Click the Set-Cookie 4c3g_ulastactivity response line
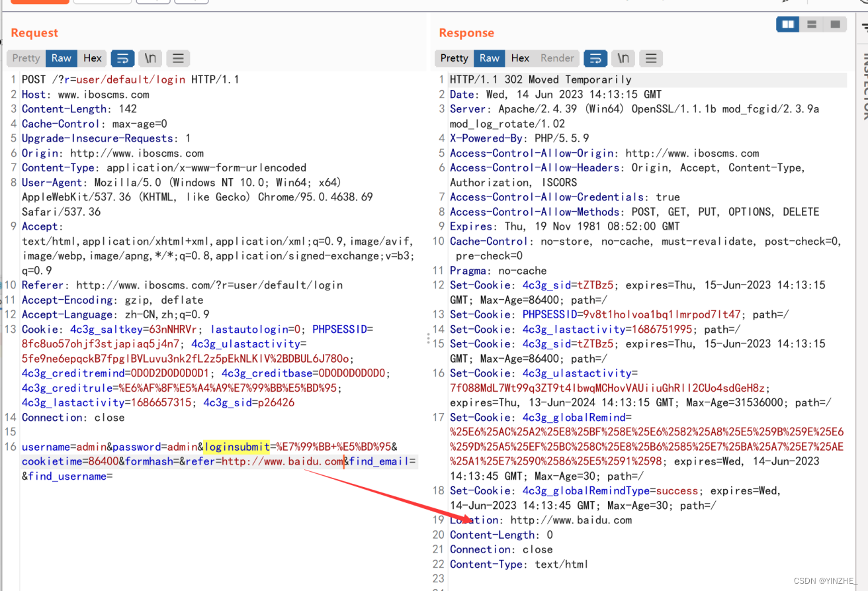Viewport: 868px width, 591px height. coord(640,388)
